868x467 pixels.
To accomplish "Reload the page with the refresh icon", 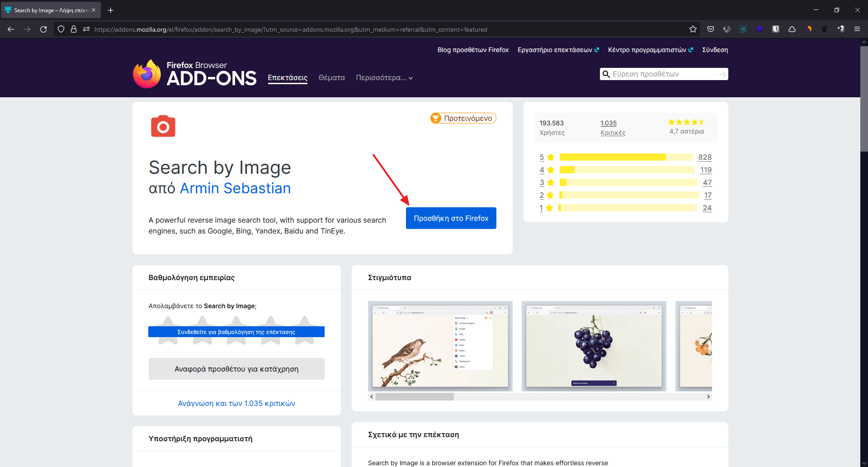I will pyautogui.click(x=43, y=29).
